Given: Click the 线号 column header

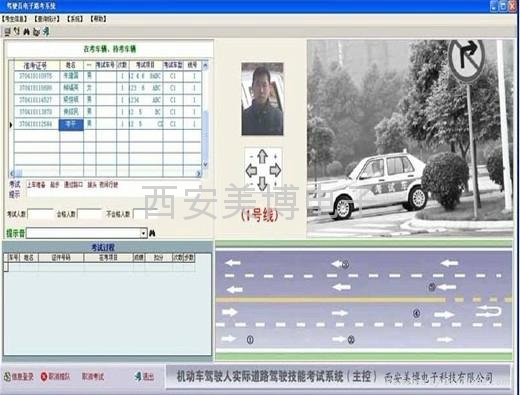Looking at the screenshot, I should (x=192, y=65).
